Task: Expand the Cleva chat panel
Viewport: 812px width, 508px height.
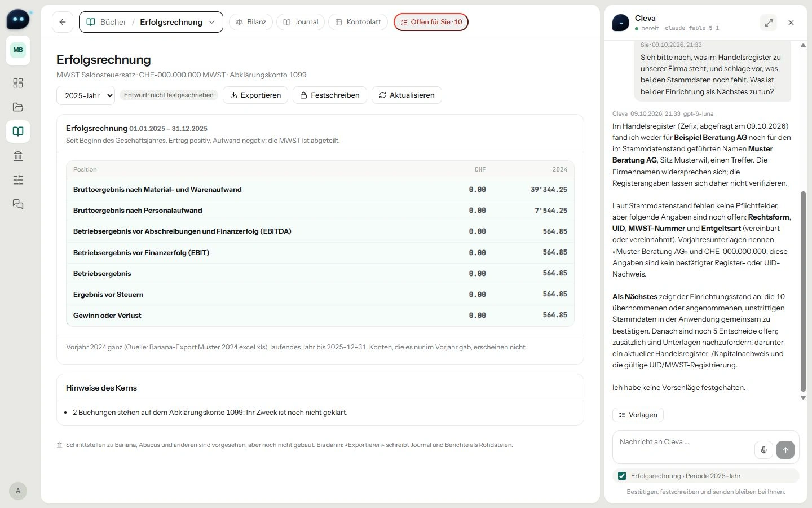Action: click(x=769, y=23)
